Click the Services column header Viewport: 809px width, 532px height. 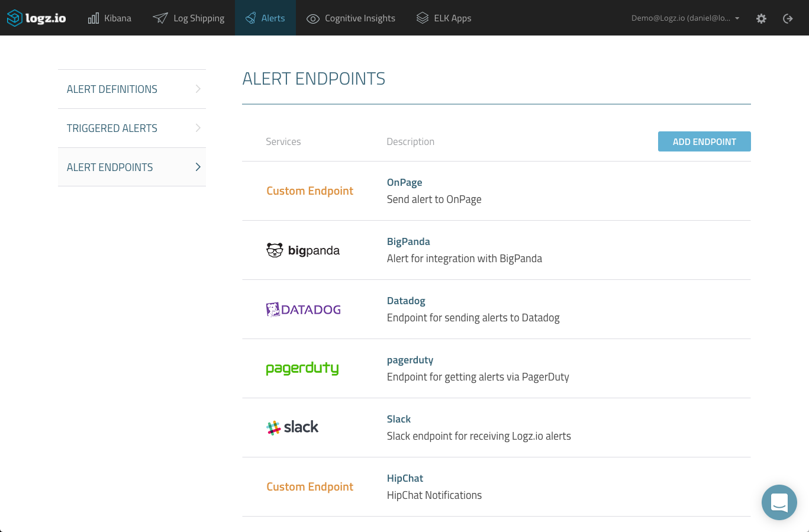click(x=283, y=141)
